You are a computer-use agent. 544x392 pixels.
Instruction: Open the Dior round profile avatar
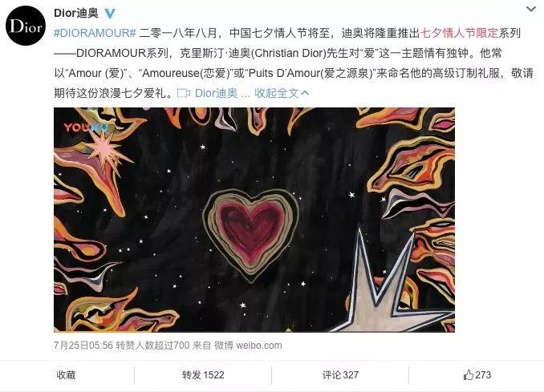pyautogui.click(x=26, y=26)
